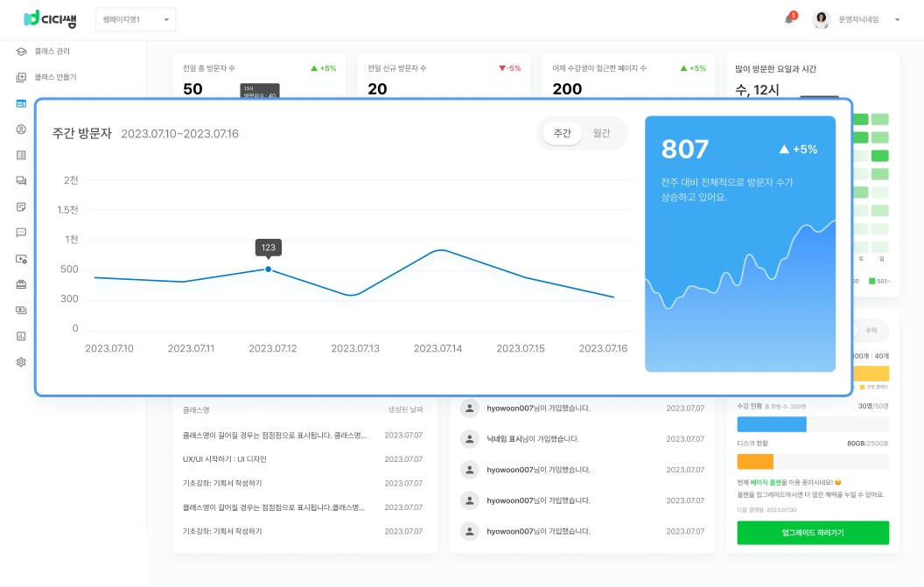Open 클래스 관리 menu item
924x587 pixels.
click(x=52, y=52)
